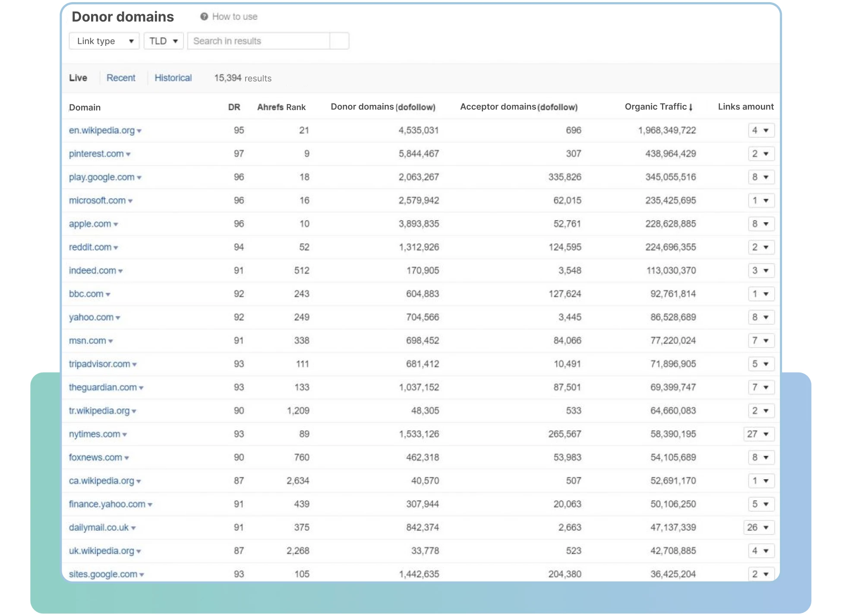Sort by Donor domains (dofollow) header
The image size is (842, 616).
coord(383,107)
